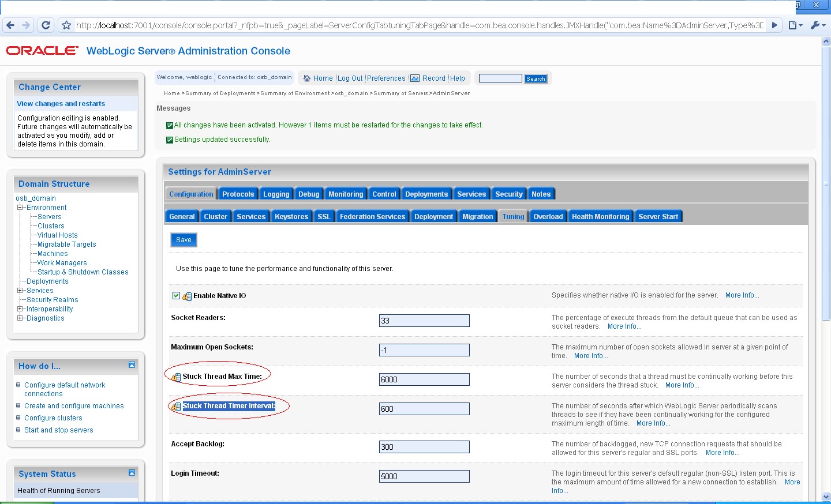Open the Debug tab
The height and width of the screenshot is (504, 831).
309,194
